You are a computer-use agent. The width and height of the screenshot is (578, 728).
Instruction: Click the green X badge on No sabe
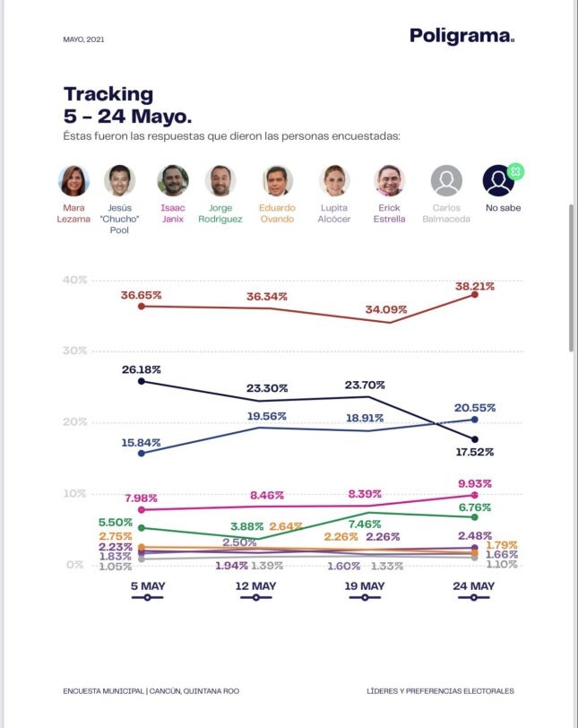click(x=515, y=170)
